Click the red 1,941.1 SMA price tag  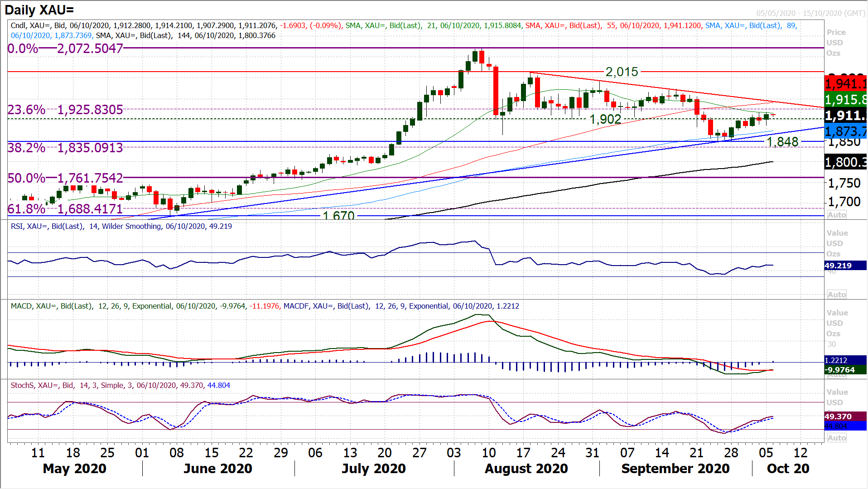point(845,83)
